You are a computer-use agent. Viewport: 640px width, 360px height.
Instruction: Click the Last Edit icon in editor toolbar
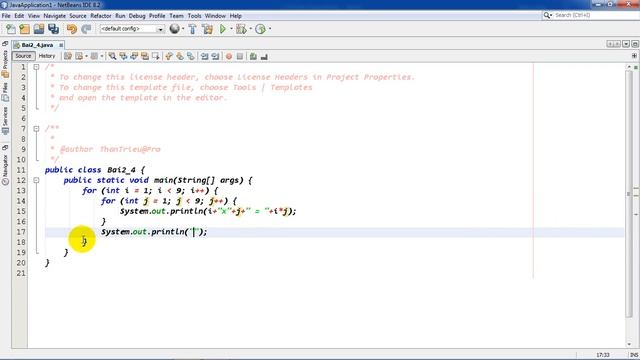[x=68, y=56]
